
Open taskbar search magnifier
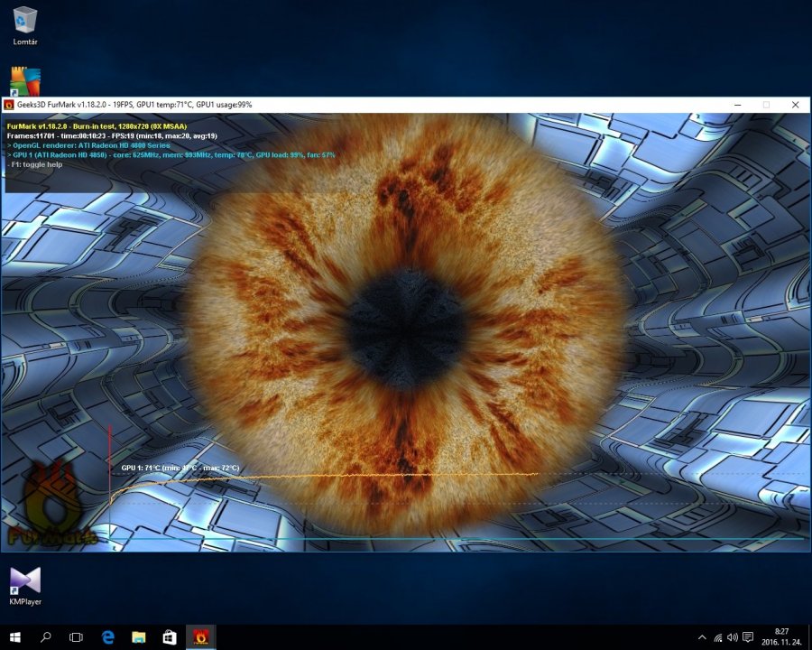(46, 637)
